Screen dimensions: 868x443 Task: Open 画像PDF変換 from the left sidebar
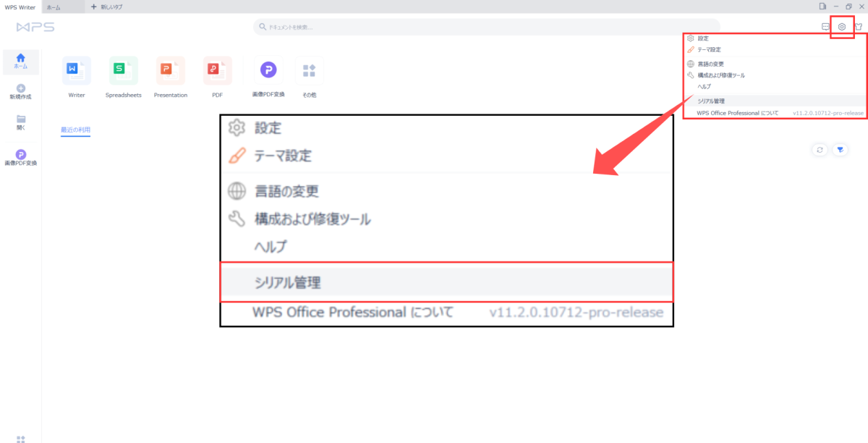(21, 157)
